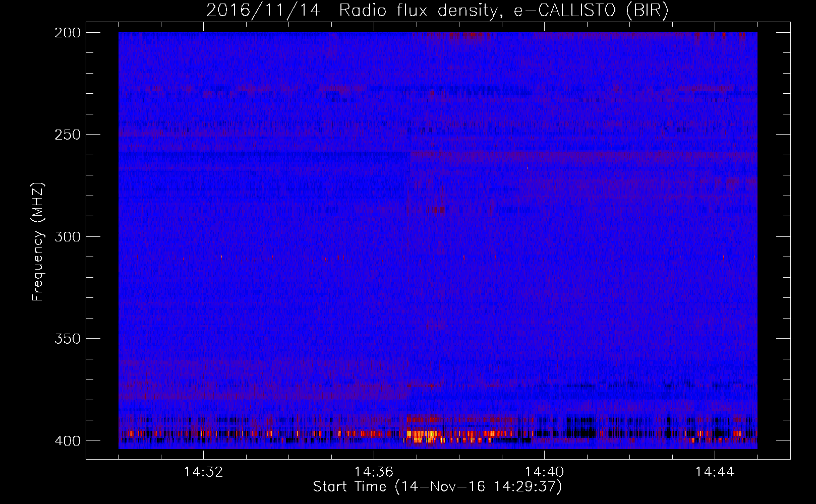Click the "400" frequency tick label
Image resolution: width=816 pixels, height=504 pixels.
pos(67,440)
